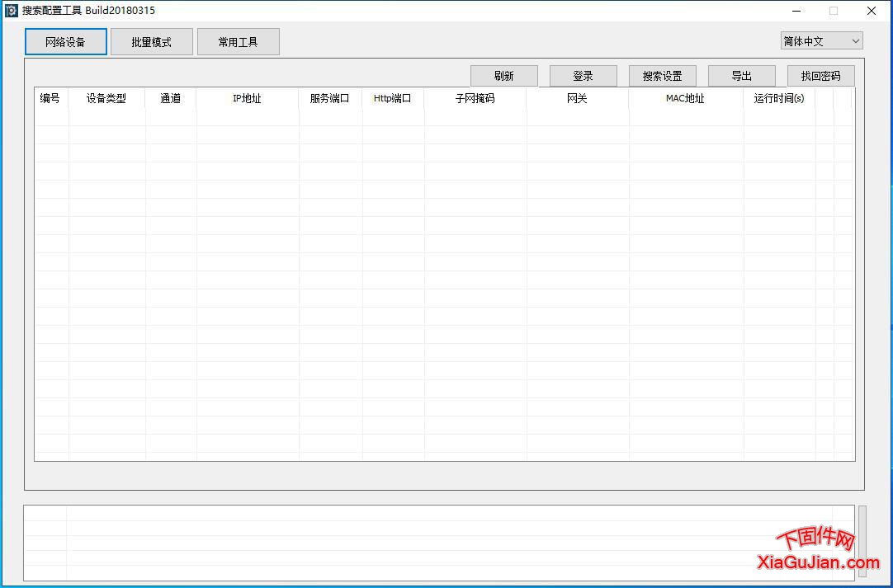Viewport: 893px width, 588px height.
Task: Switch to the 批量模式 tab
Action: coord(152,41)
